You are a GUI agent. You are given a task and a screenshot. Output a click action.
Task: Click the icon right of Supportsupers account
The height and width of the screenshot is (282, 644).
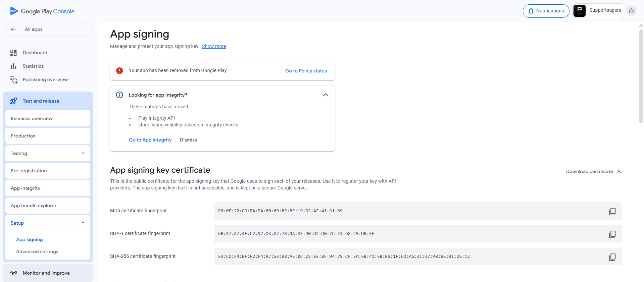pos(632,11)
